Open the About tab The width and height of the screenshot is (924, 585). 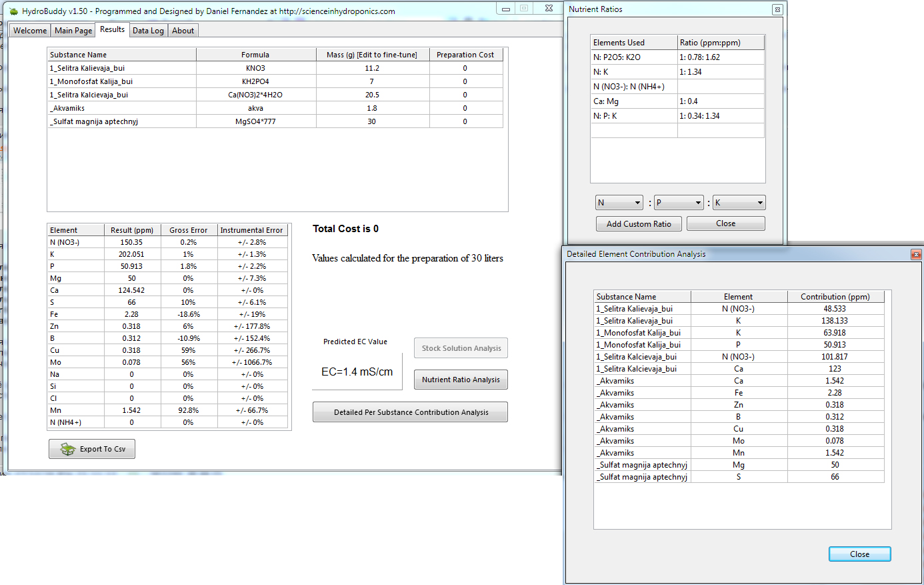183,31
